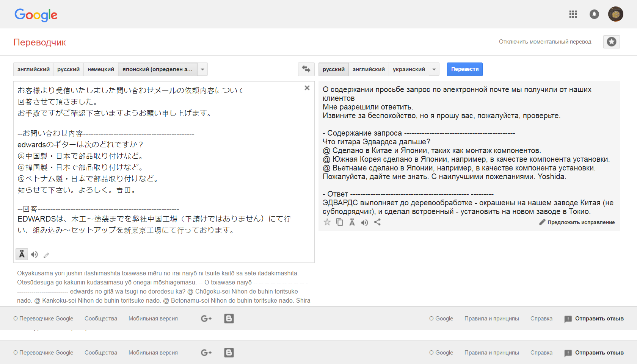This screenshot has height=364, width=637.
Task: Open Мобильная версия in bottom footer
Action: pyautogui.click(x=153, y=353)
